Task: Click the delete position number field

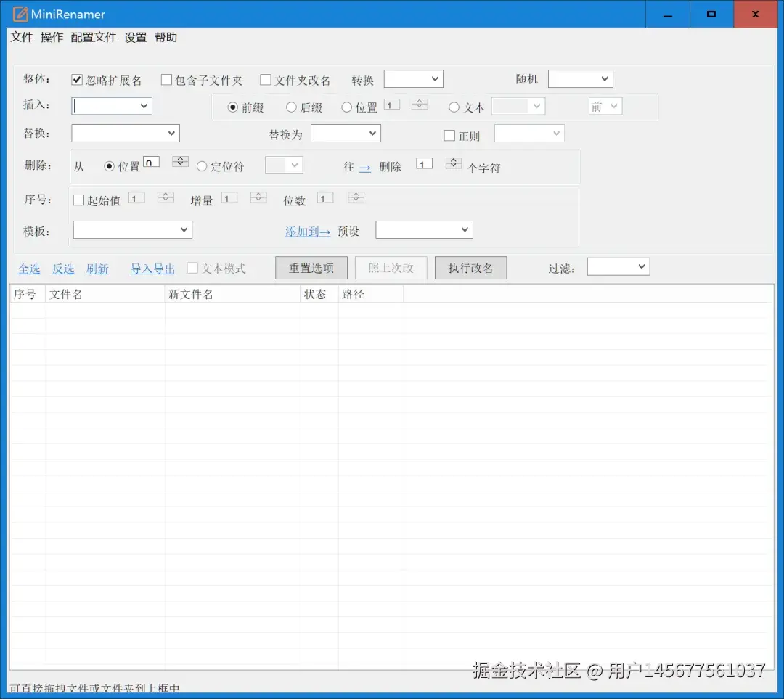Action: click(151, 163)
